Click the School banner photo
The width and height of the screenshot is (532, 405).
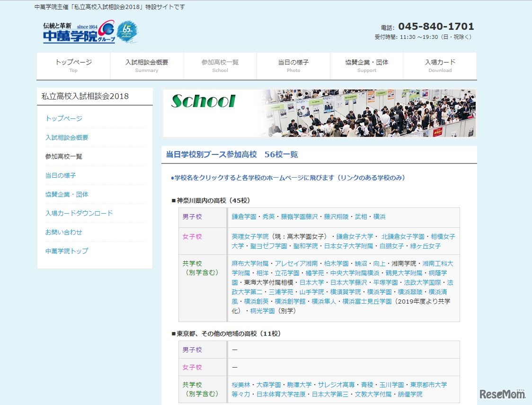pos(319,113)
